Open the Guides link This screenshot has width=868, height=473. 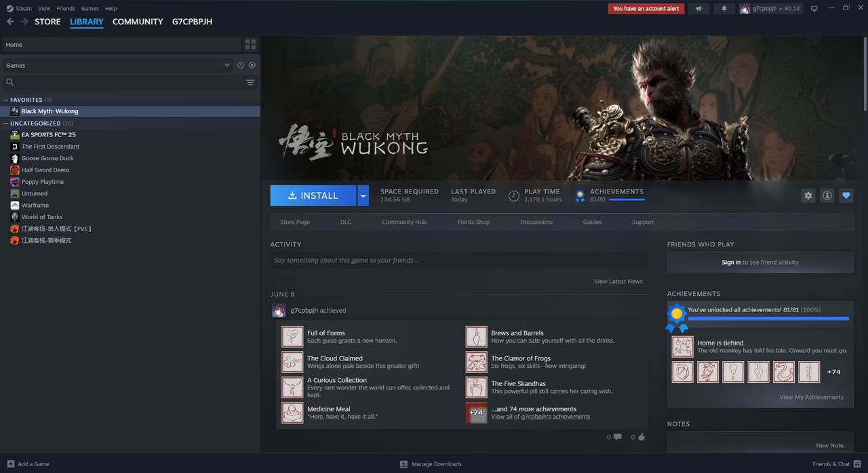point(593,222)
